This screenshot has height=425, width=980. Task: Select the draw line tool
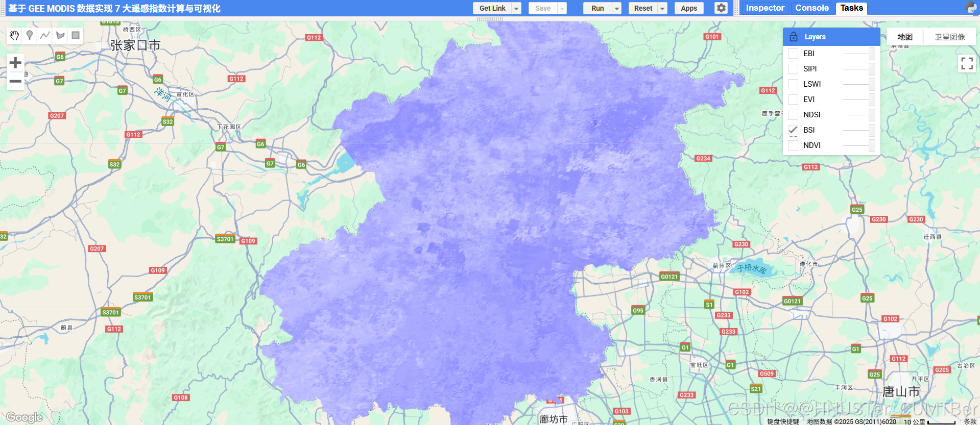point(45,35)
